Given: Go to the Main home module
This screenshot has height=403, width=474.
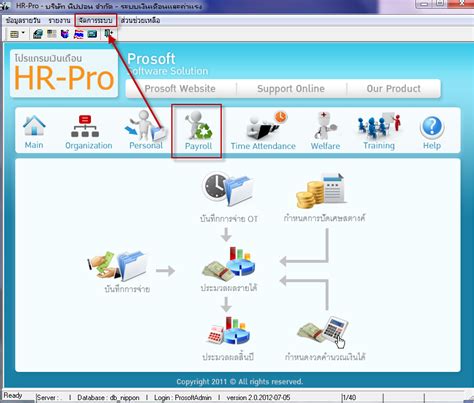Looking at the screenshot, I should click(34, 132).
